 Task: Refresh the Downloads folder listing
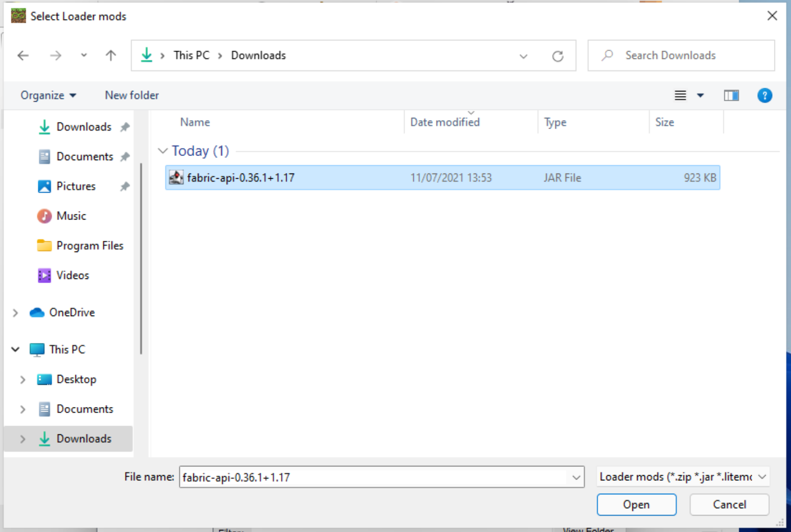pyautogui.click(x=557, y=56)
